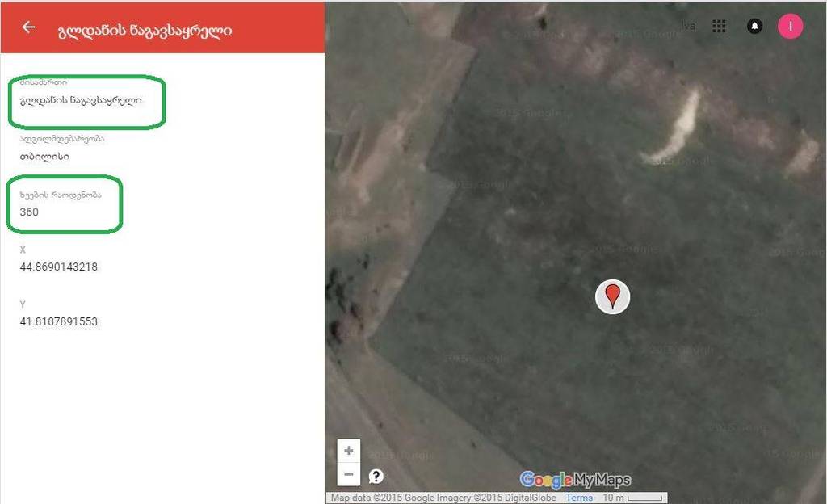Open the notifications bell
Image resolution: width=827 pixels, height=504 pixels.
pos(755,26)
